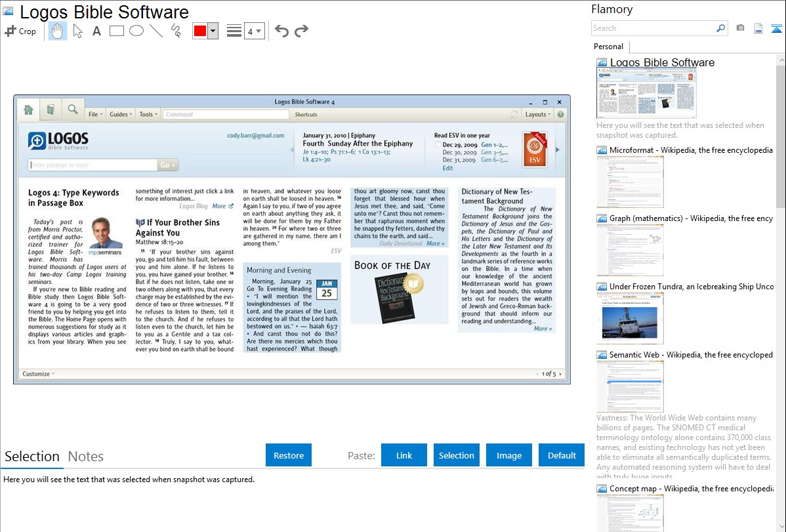Click the red color swatch

coord(200,31)
